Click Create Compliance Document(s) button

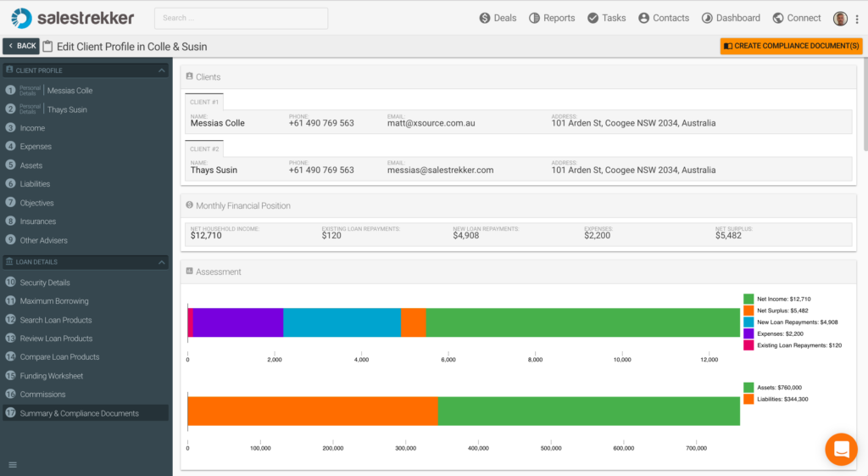pos(791,46)
